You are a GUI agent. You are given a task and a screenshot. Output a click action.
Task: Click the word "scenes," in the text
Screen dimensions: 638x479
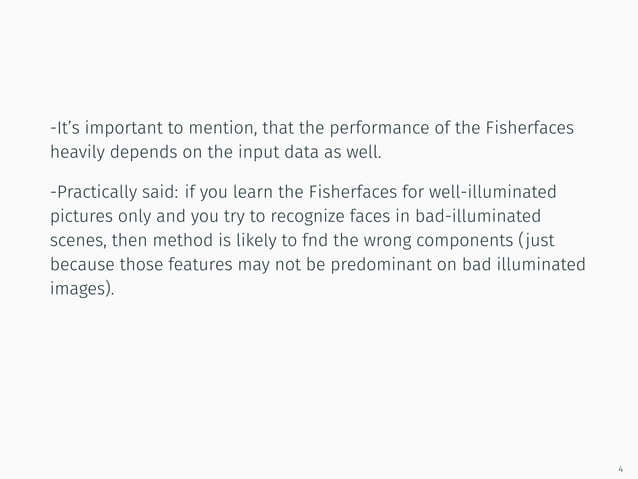(x=79, y=241)
